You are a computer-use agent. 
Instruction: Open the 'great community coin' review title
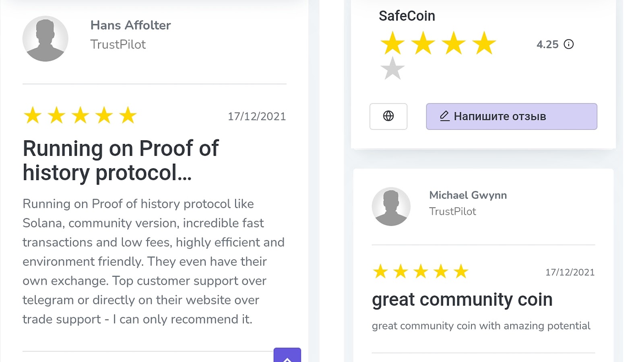pos(462,300)
